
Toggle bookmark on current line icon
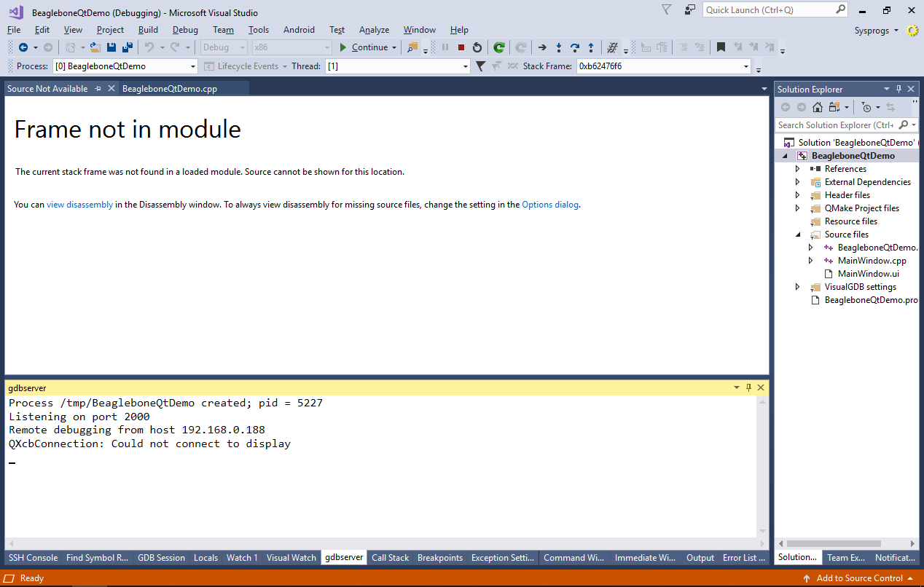[721, 47]
